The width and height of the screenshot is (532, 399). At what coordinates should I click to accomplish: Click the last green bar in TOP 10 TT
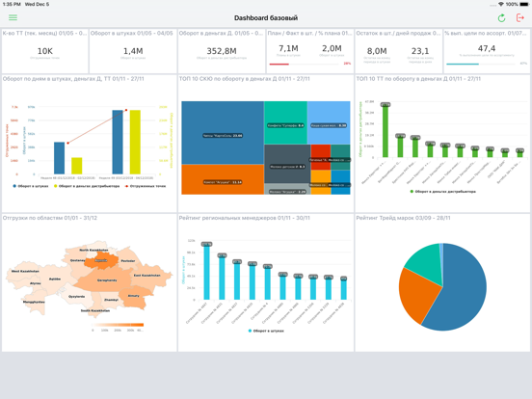519,154
